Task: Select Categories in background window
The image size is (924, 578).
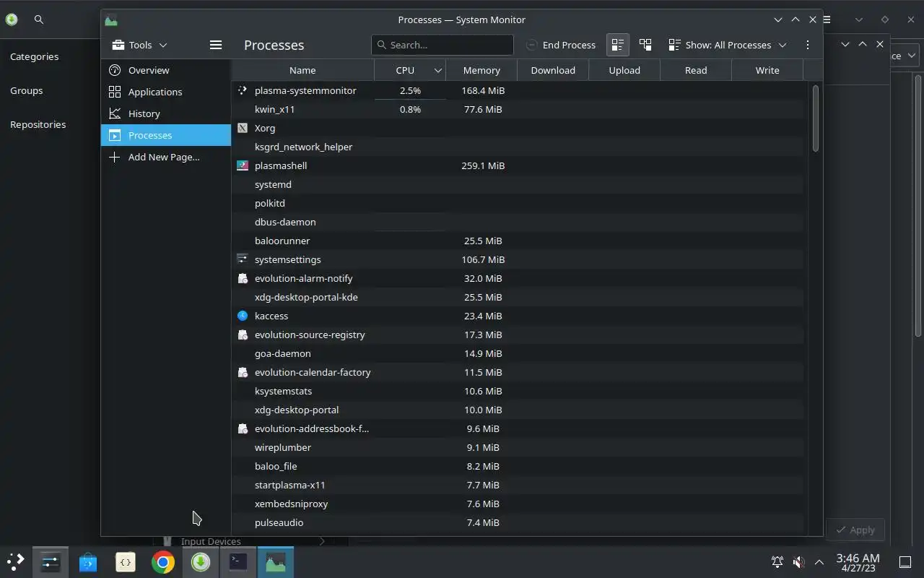Action: (x=34, y=56)
